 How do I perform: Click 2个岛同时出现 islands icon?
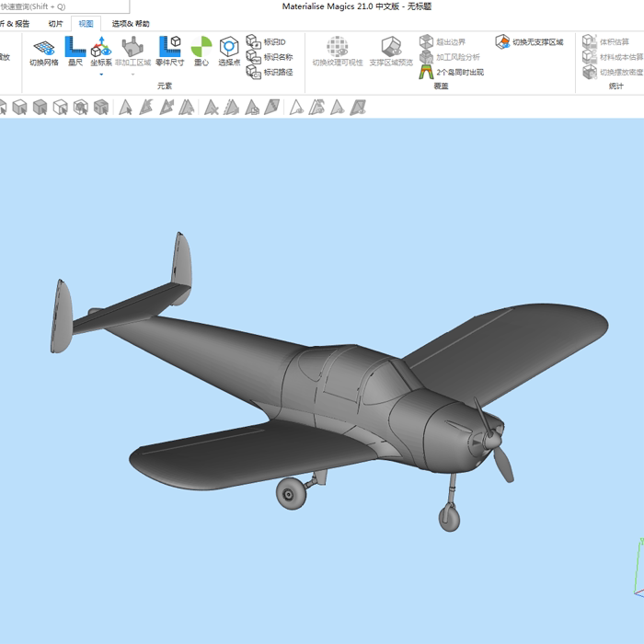click(426, 72)
